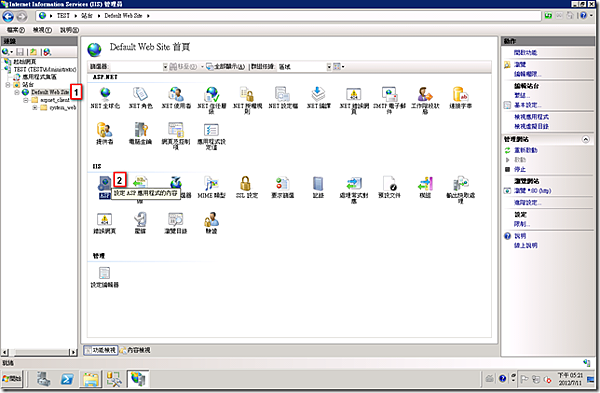This screenshot has height=393, width=600.
Task: Click the address bar breadcrumb TEST segment
Action: pos(63,16)
